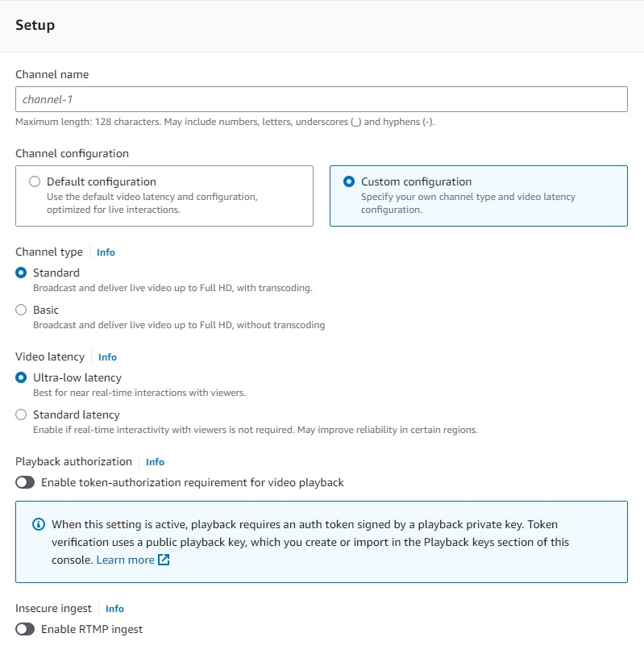The width and height of the screenshot is (644, 654).
Task: Click the Channel name input field
Action: [322, 99]
